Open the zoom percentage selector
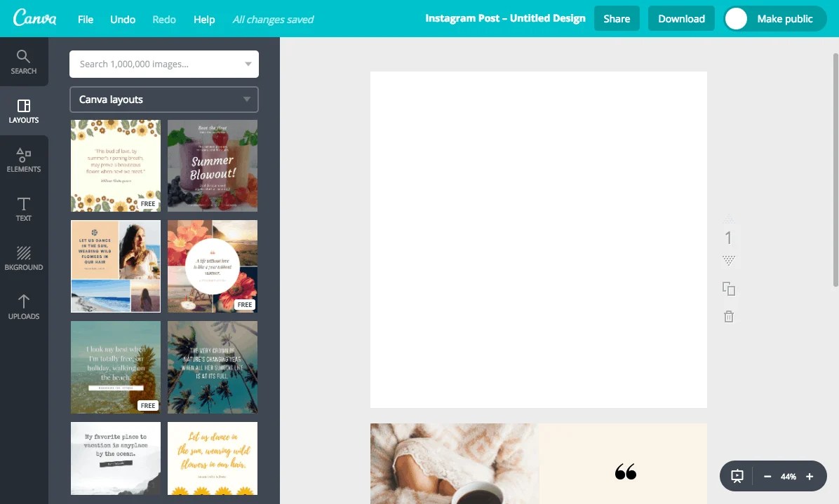The width and height of the screenshot is (839, 504). [x=788, y=476]
